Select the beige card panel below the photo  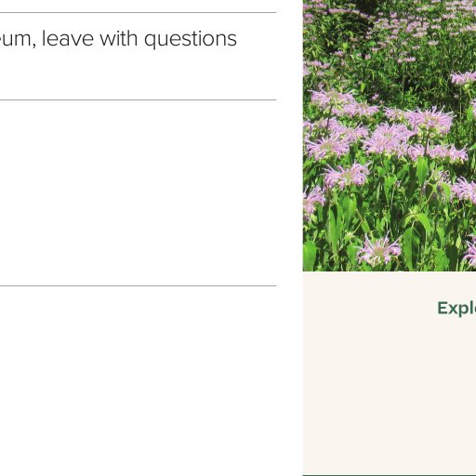pos(390,373)
